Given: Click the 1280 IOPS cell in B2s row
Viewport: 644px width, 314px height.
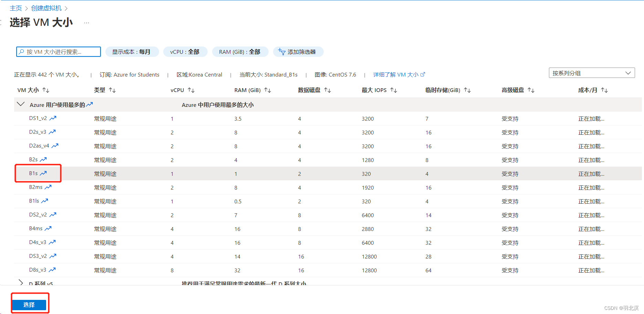Looking at the screenshot, I should coord(368,160).
